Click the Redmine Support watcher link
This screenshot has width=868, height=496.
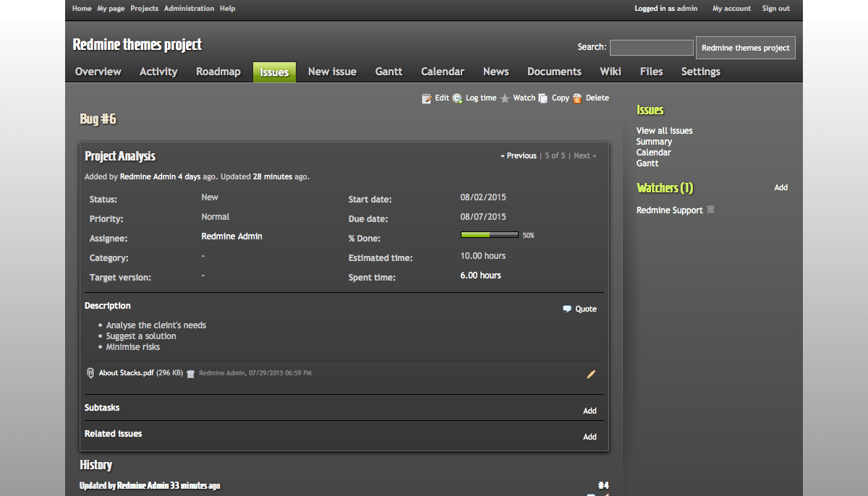(x=670, y=210)
